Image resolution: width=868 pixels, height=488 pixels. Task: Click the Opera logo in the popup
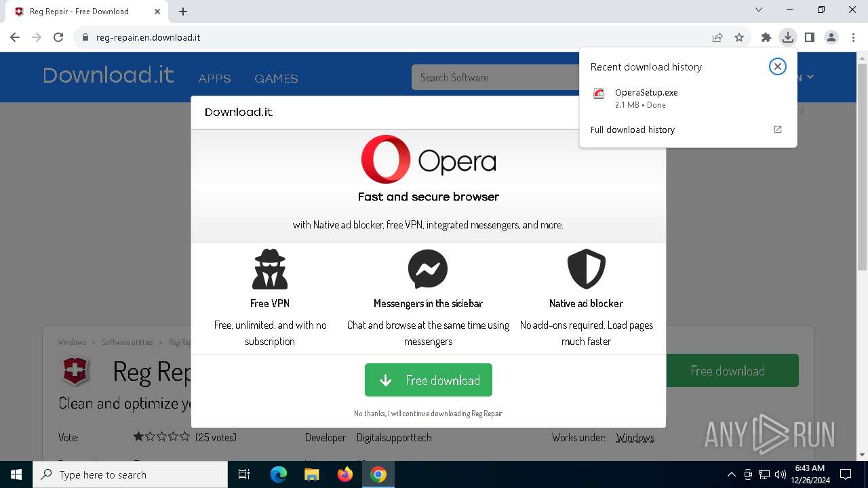[x=429, y=159]
